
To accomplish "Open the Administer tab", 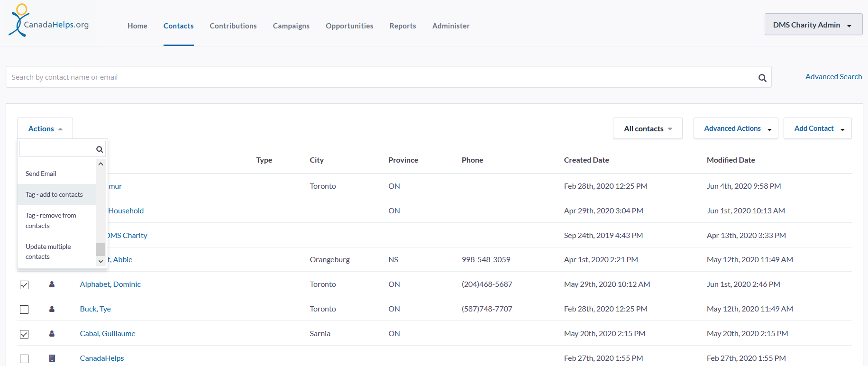I will [x=451, y=26].
